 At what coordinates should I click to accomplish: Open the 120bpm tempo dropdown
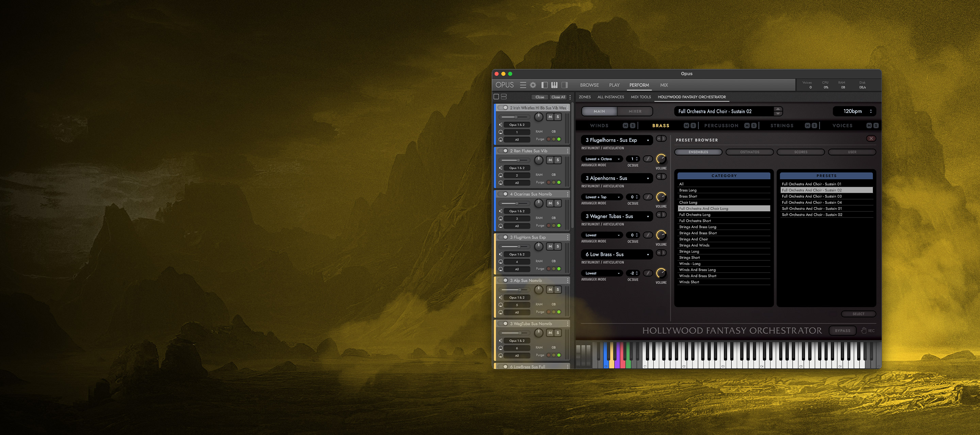point(854,112)
